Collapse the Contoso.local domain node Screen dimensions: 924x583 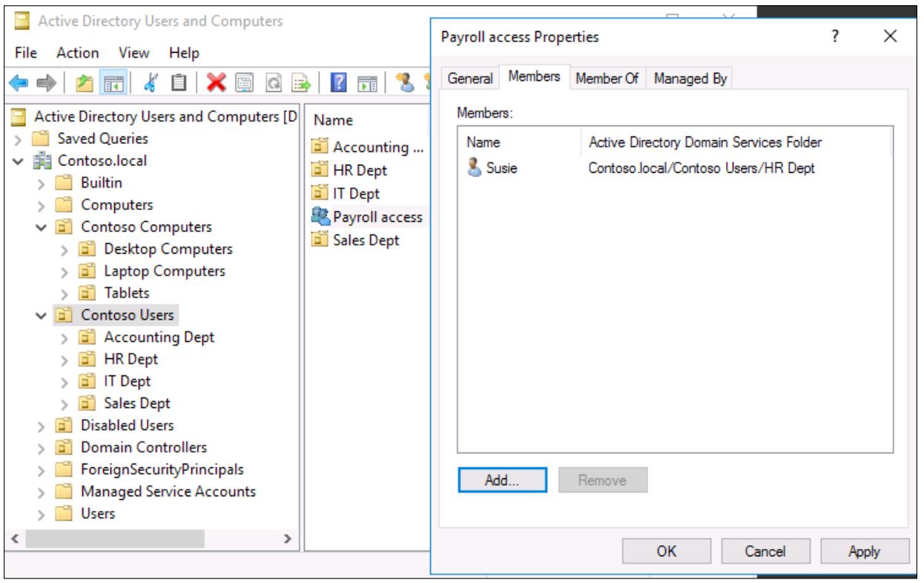pos(17,160)
